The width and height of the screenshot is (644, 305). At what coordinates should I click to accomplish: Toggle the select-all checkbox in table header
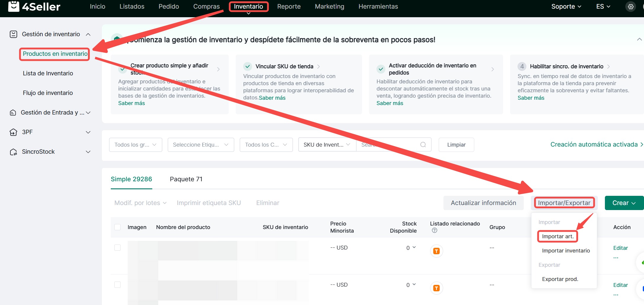coord(118,227)
